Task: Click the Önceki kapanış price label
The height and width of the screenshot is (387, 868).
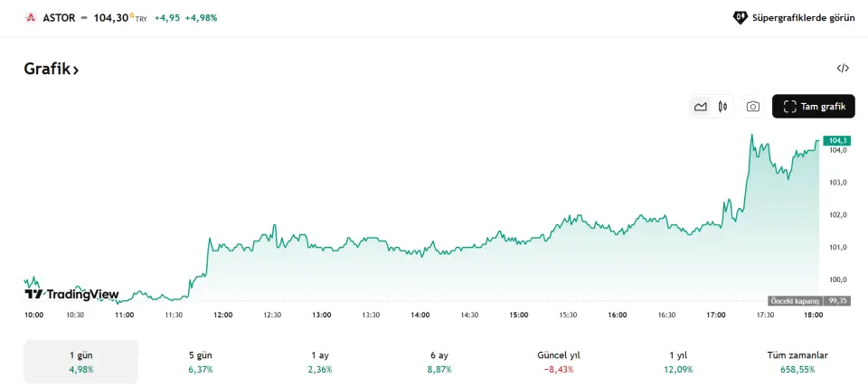Action: click(x=795, y=300)
